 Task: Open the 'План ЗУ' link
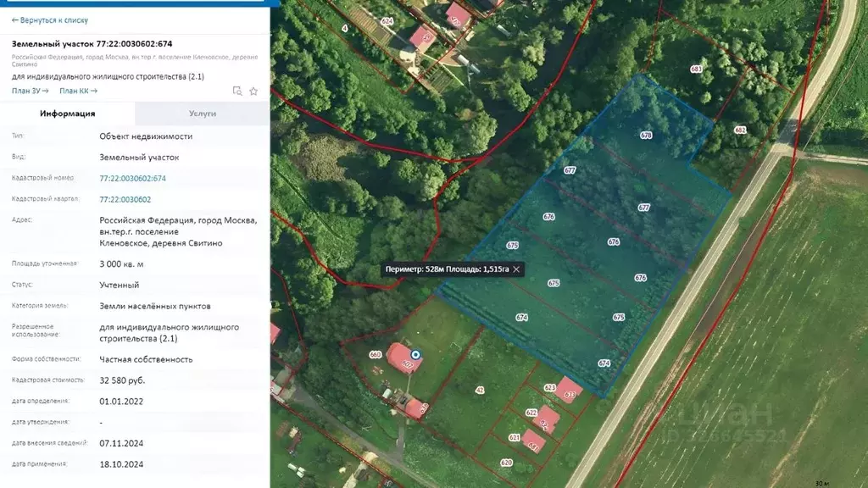tap(31, 91)
